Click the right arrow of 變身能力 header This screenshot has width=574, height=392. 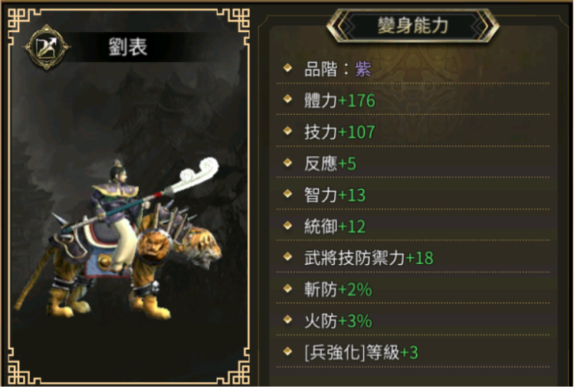(x=484, y=25)
